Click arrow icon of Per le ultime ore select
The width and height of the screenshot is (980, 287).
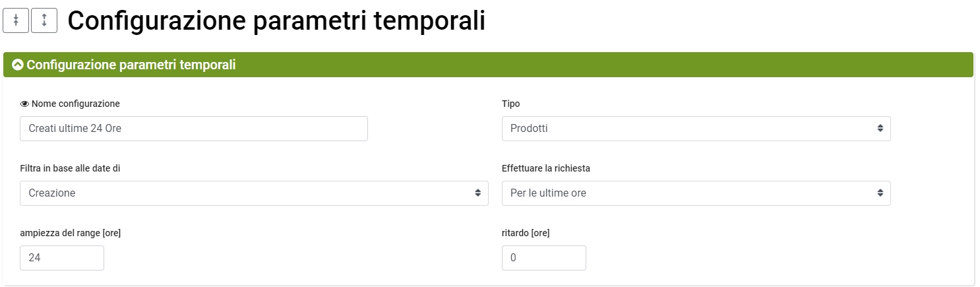tap(880, 193)
